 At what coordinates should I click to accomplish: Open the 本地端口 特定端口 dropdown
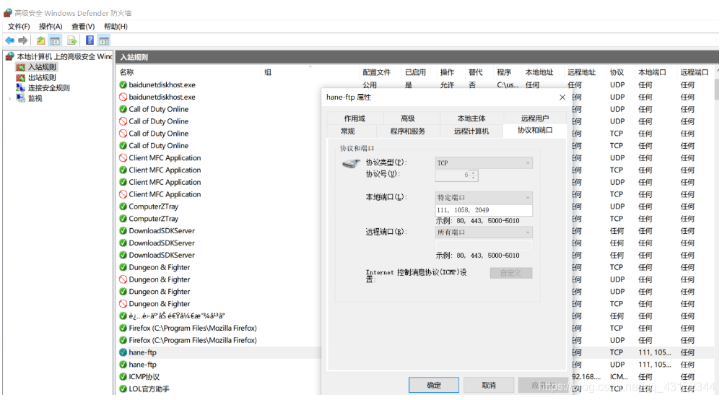tap(483, 197)
